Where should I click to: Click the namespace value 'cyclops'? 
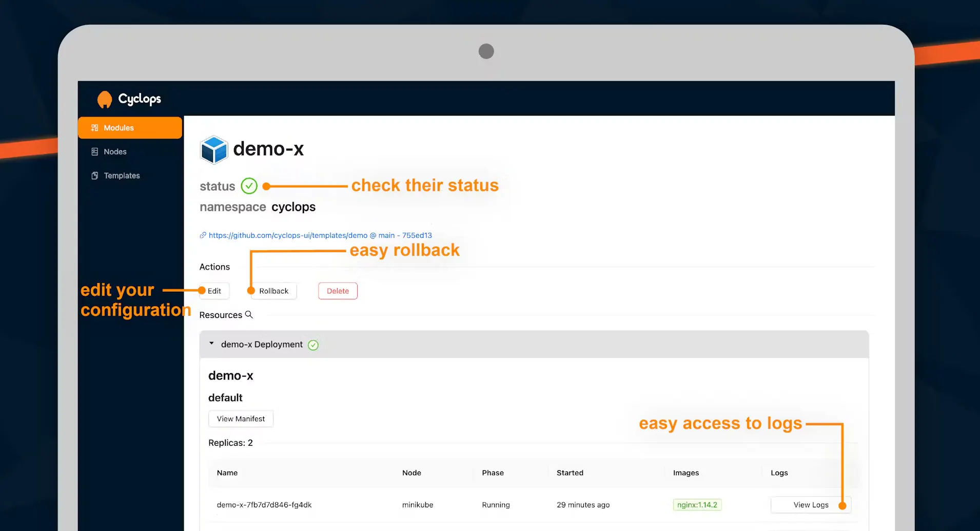pos(293,207)
